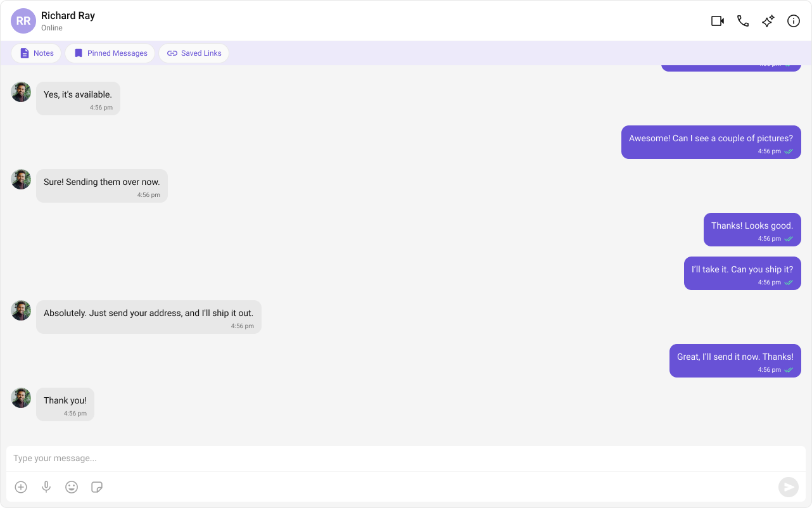Click the Richard Ray contact name
The height and width of the screenshot is (508, 812).
point(68,15)
